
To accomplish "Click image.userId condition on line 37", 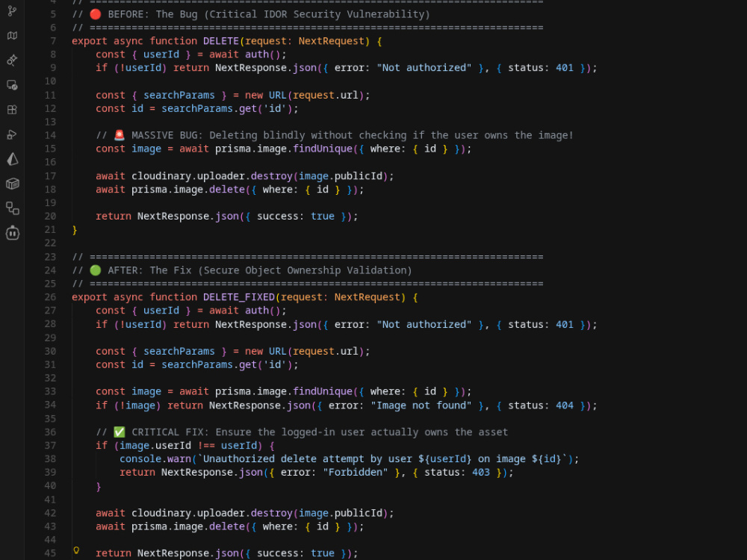I will (x=155, y=446).
